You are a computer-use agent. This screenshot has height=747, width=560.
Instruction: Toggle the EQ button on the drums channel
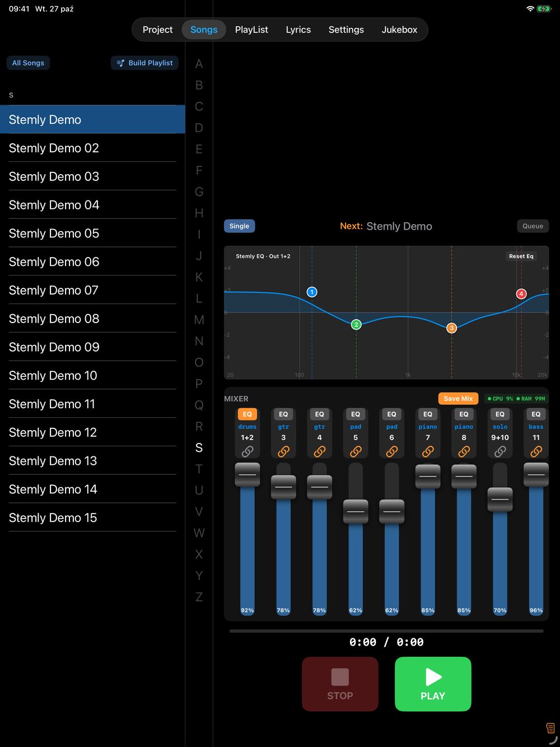pos(247,414)
